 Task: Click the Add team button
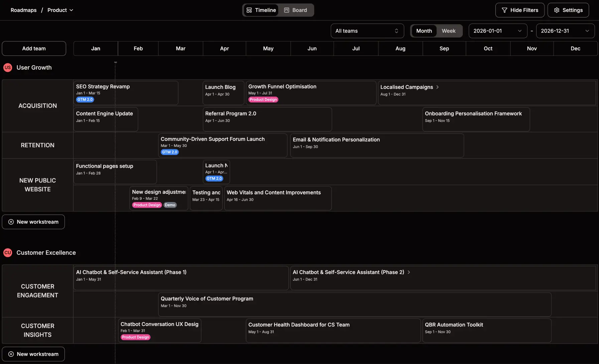coord(34,48)
